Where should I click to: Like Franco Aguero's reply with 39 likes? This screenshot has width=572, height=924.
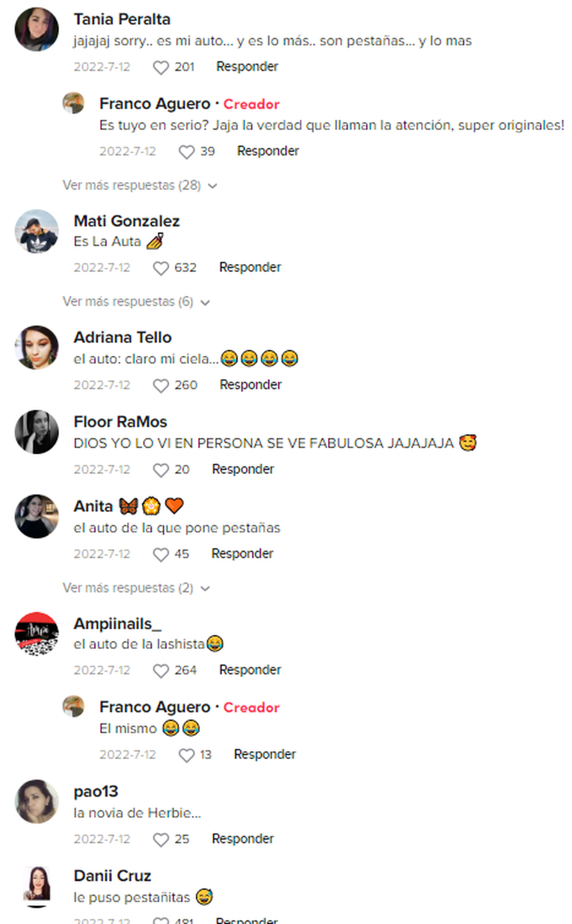coord(186,152)
